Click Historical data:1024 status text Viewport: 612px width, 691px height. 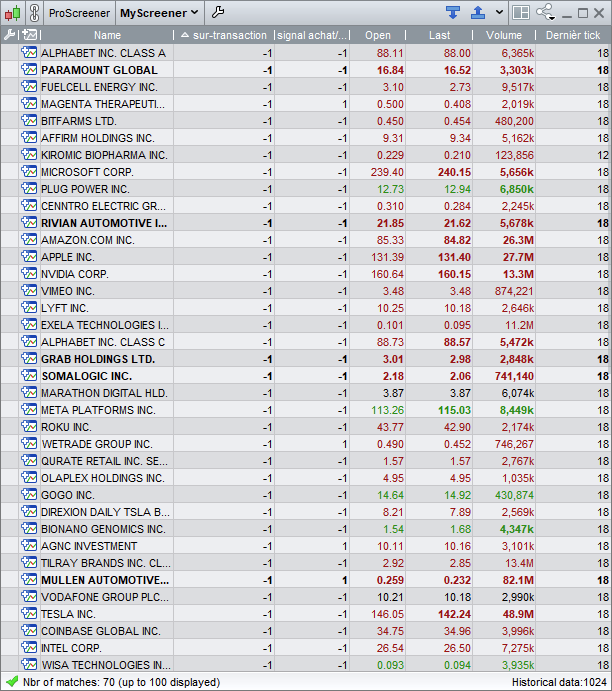tap(559, 682)
